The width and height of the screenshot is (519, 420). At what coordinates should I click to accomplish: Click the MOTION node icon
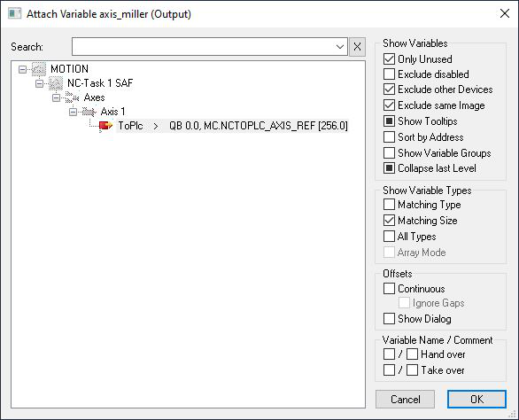[39, 69]
